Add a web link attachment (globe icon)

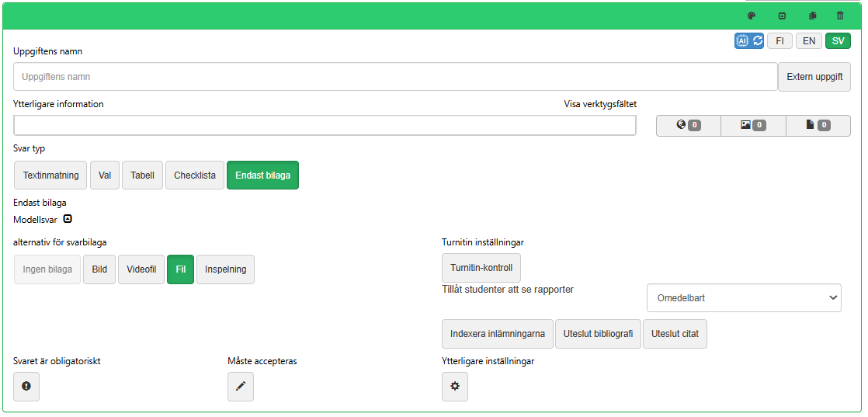[x=688, y=125]
